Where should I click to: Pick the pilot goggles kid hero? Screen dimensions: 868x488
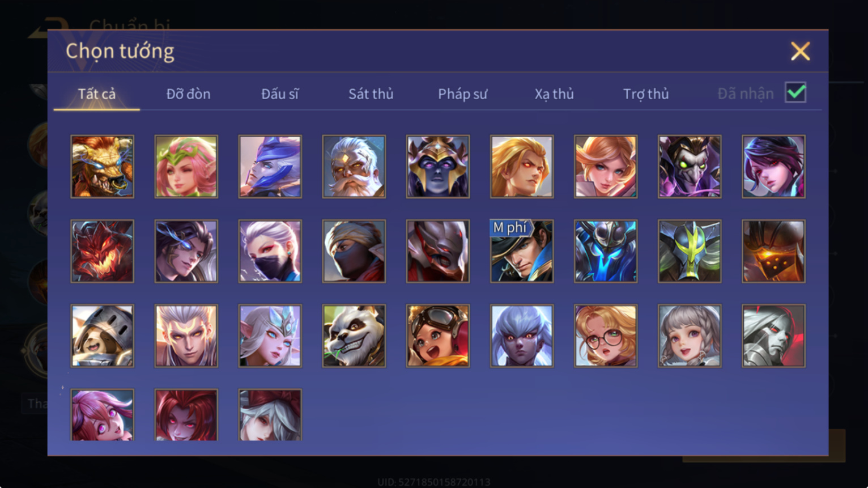point(438,336)
